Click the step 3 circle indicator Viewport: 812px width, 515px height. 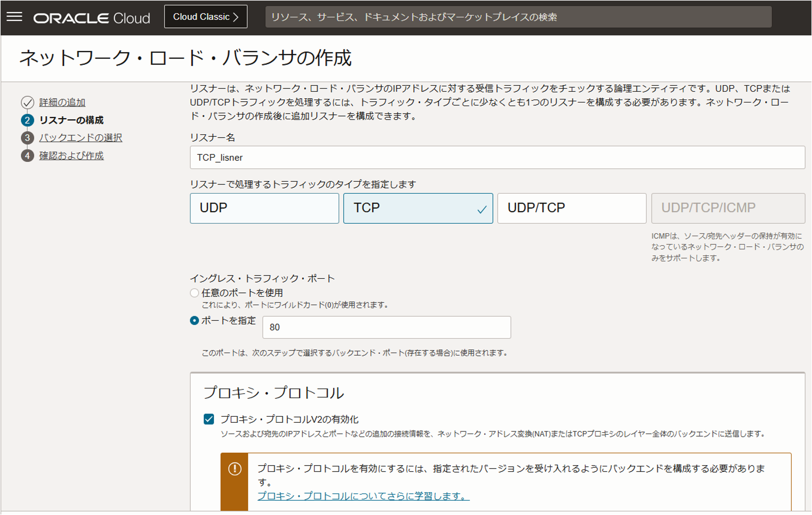(27, 137)
